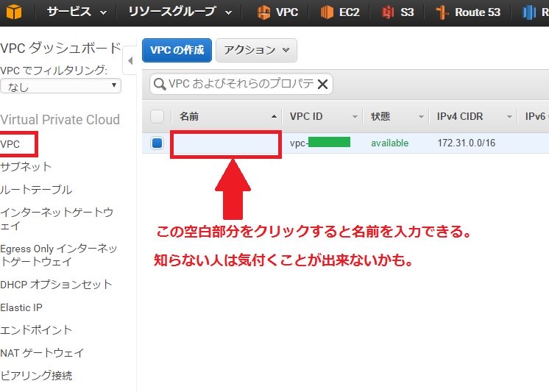Open NAT ゲートウェイ in the sidebar
This screenshot has width=549, height=392.
click(x=42, y=353)
